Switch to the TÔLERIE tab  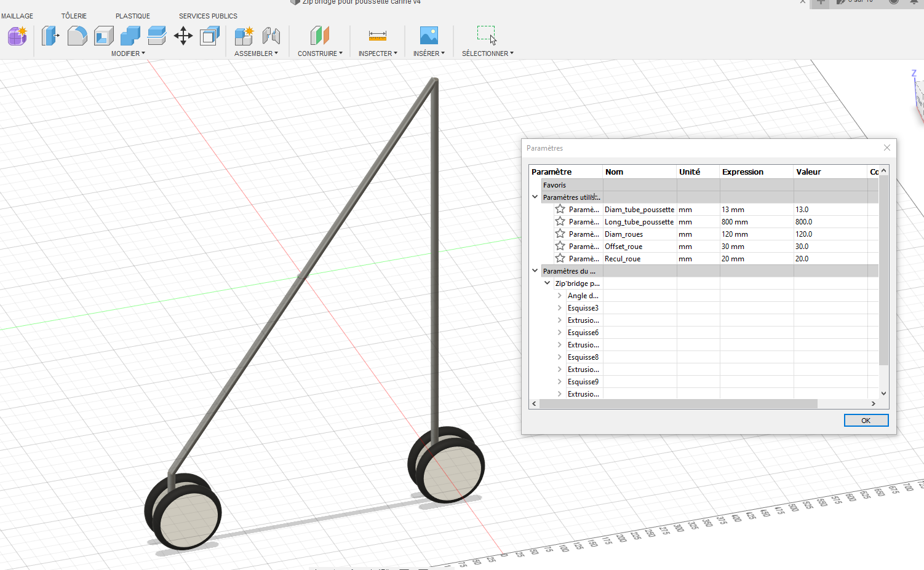(74, 16)
